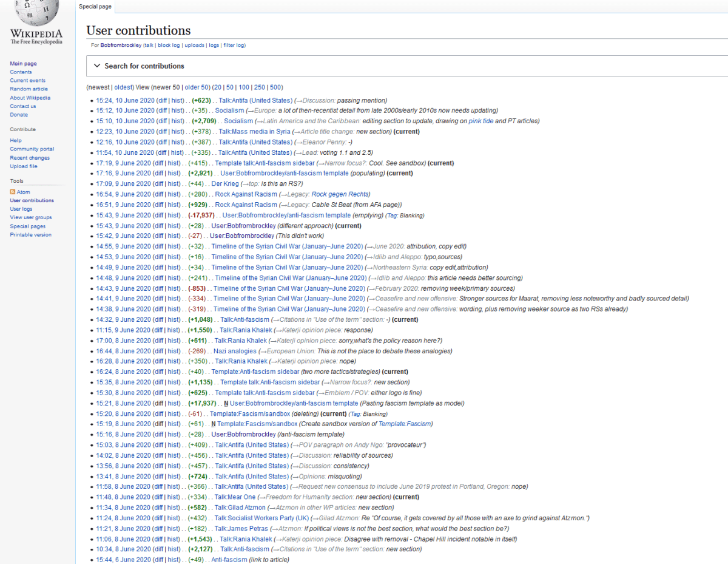
Task: Open Anti-fascism link in 6 June row
Action: (x=229, y=560)
